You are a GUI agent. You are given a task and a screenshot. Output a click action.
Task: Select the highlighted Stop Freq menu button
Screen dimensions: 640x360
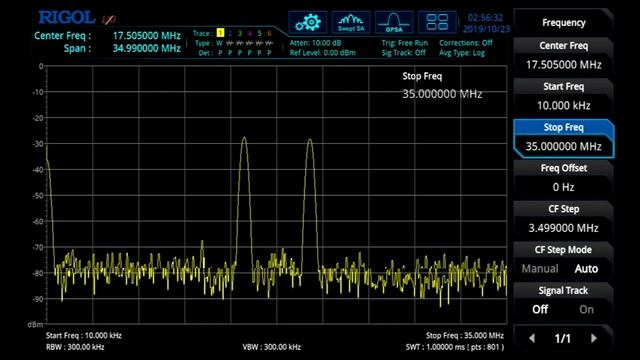(563, 138)
